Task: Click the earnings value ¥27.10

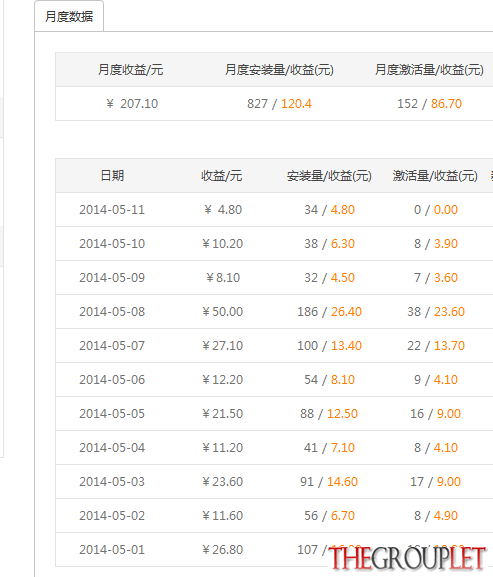Action: pos(223,346)
